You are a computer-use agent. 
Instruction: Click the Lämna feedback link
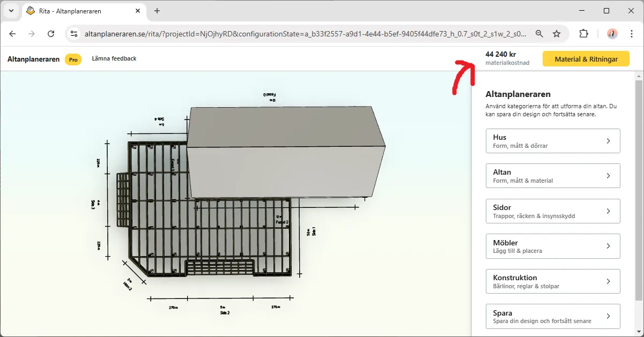click(114, 58)
